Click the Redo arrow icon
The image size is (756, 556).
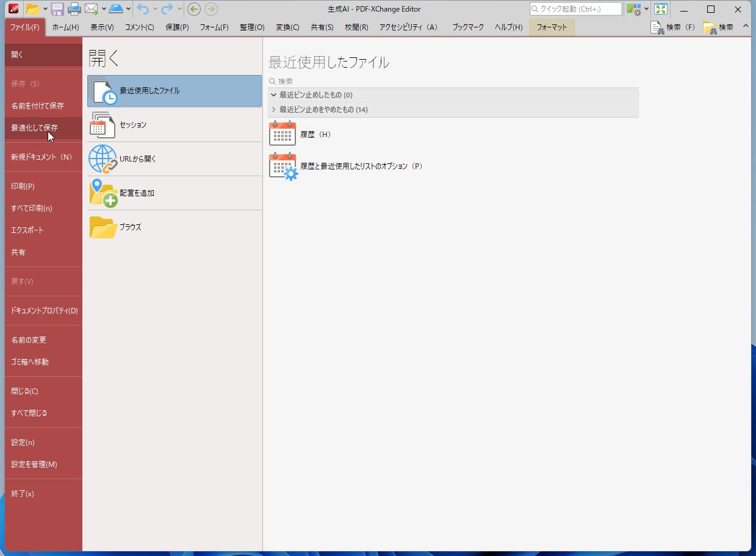(x=167, y=9)
